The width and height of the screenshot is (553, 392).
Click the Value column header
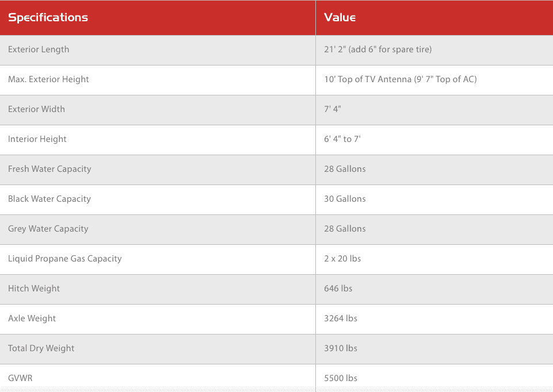point(340,17)
